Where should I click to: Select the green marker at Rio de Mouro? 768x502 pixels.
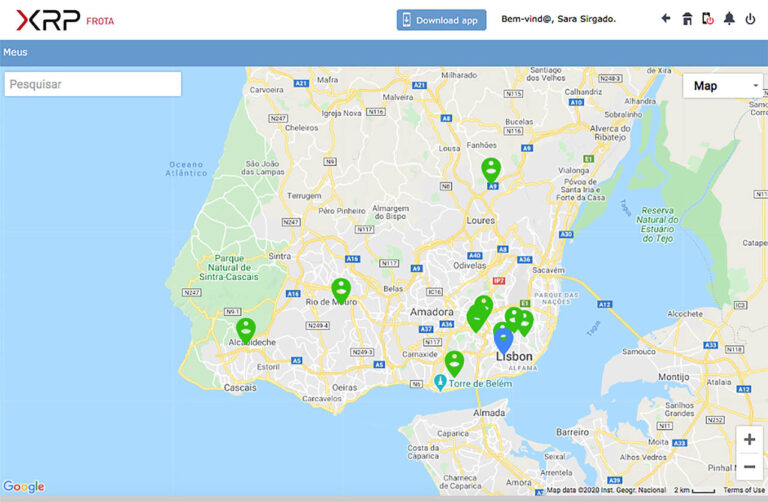(341, 291)
